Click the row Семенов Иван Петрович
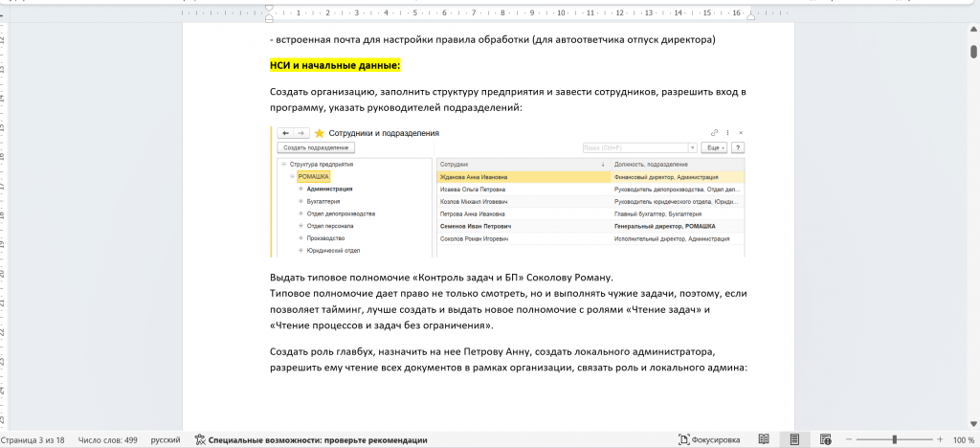Screen dimensions: 980x448 590,226
